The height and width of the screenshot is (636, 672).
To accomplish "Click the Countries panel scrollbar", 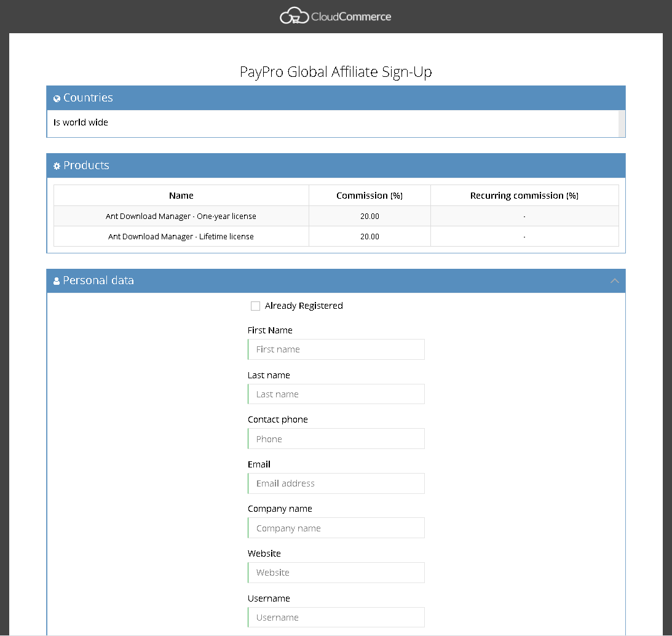I will coord(622,124).
